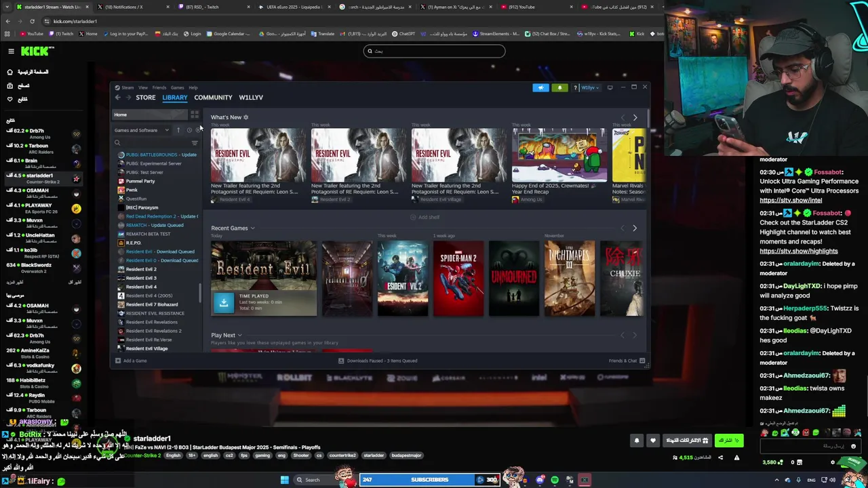Open the Friends menu in Steam

(x=159, y=87)
